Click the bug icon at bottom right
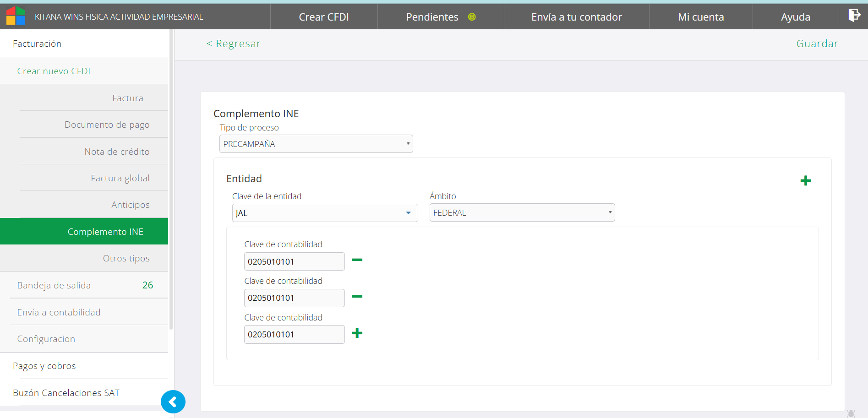868x418 pixels. pos(851,413)
